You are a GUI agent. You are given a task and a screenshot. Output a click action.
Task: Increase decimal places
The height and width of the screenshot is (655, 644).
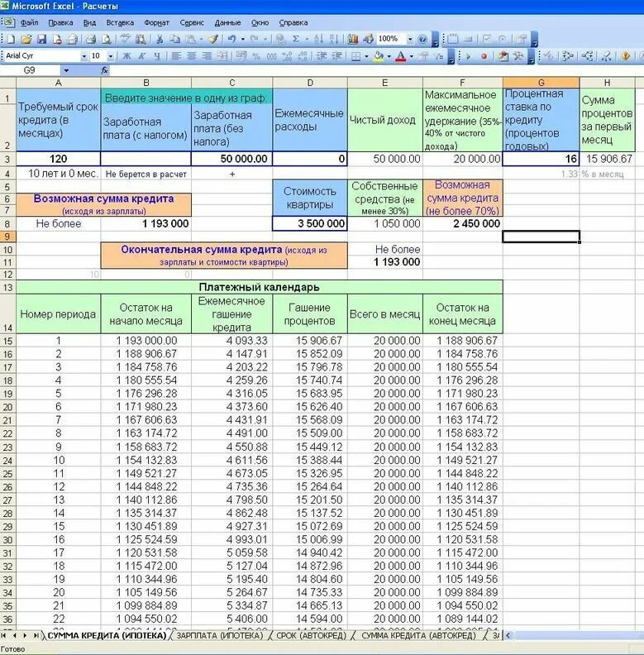287,56
